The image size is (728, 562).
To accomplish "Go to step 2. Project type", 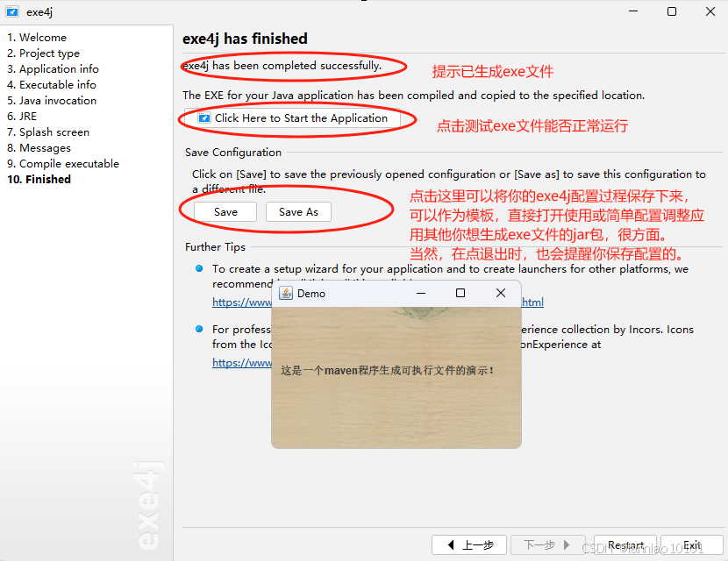I will (x=43, y=53).
